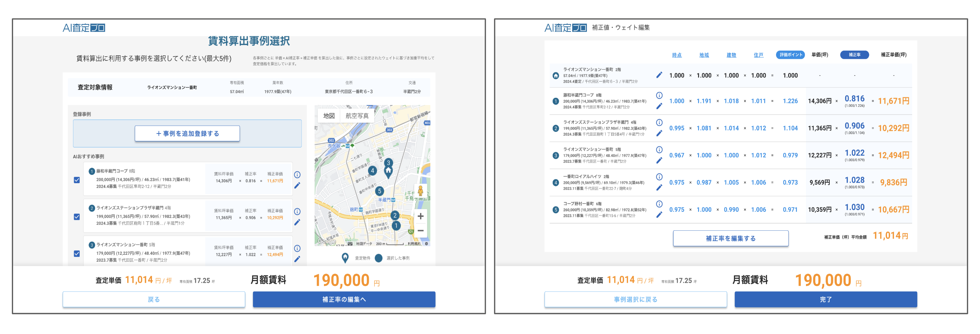980x334 pixels.
Task: Click the AI査定プロ logo in right window
Action: pos(566,28)
